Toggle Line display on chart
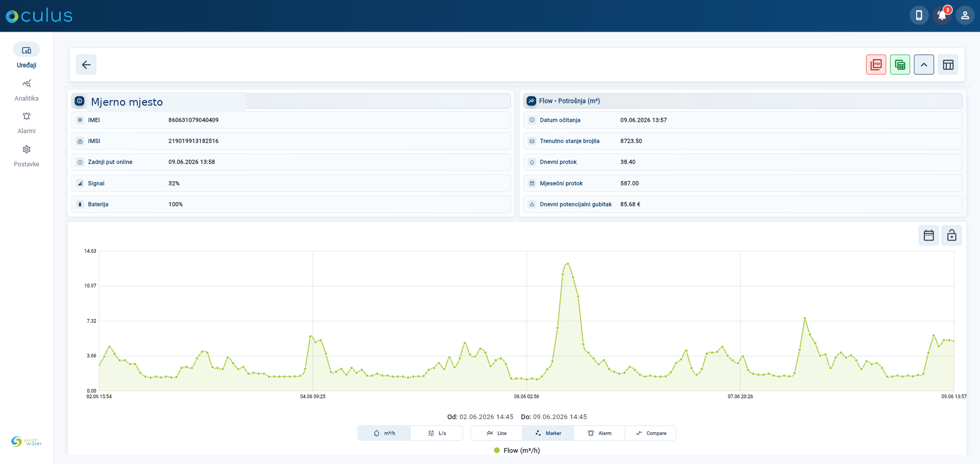980x464 pixels. [496, 433]
